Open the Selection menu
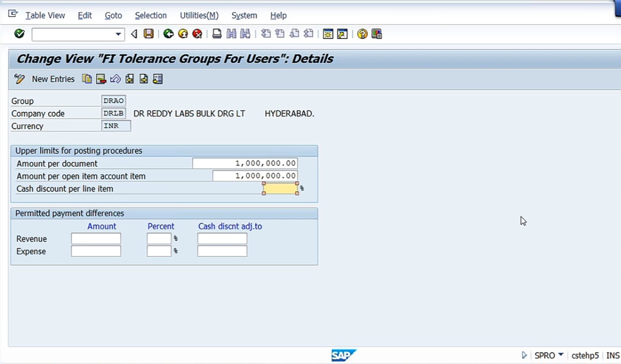This screenshot has height=364, width=621. pos(150,16)
